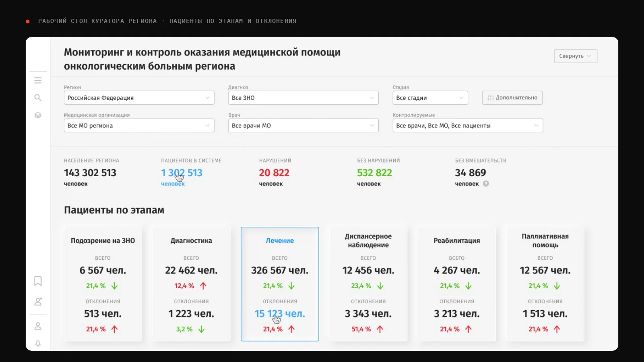Click 4 267 чел. total value
Image resolution: width=644 pixels, height=362 pixels.
coord(457,270)
